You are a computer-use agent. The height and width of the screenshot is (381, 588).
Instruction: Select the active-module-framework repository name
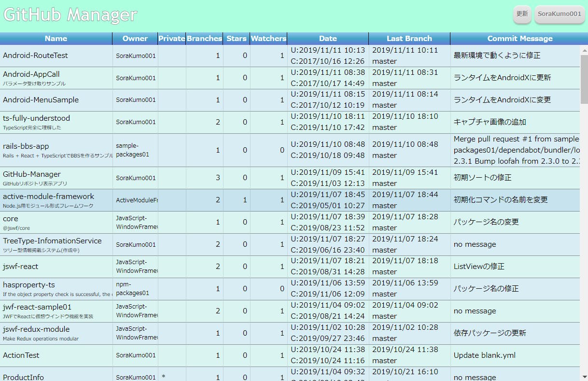49,197
